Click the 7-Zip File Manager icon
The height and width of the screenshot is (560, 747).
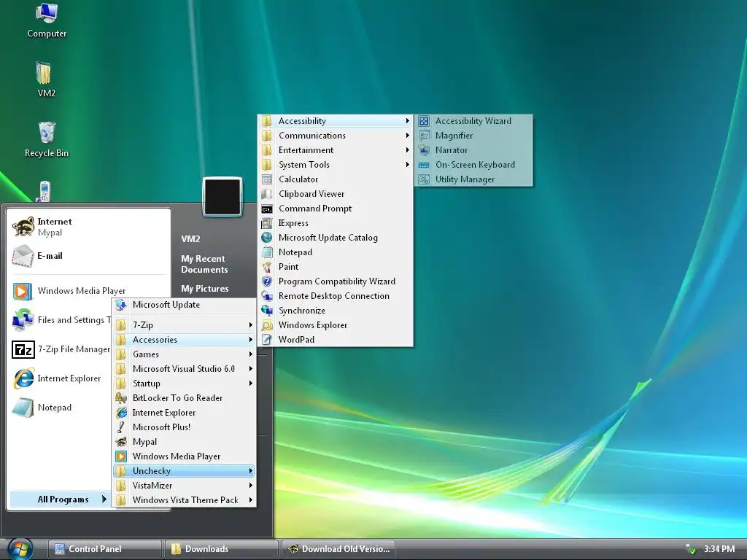[x=23, y=349]
